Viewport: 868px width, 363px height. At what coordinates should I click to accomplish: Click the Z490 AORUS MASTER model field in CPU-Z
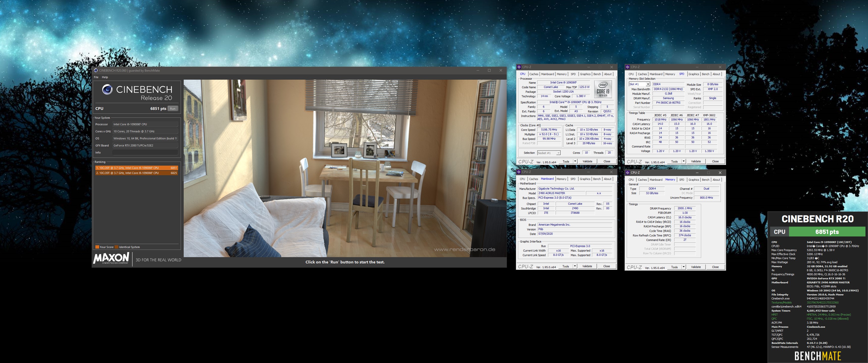pyautogui.click(x=561, y=193)
